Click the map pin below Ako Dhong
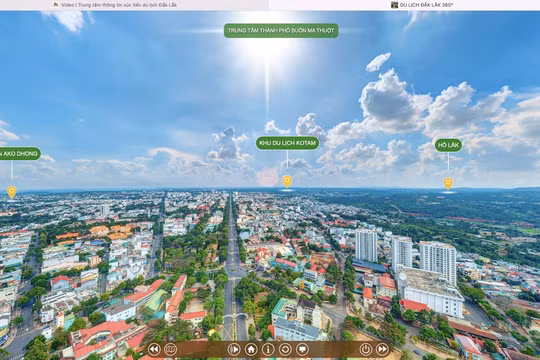Screen dimensions: 540x360 pyautogui.click(x=12, y=192)
